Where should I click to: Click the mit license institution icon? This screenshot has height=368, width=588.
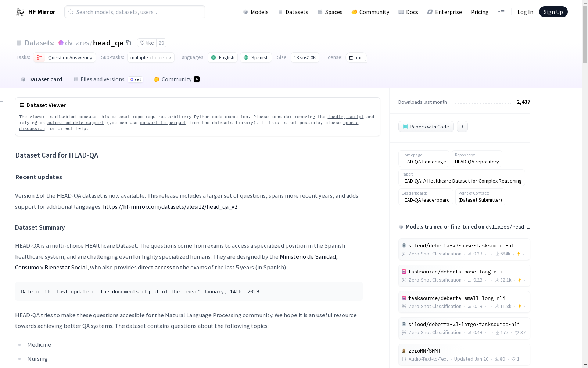pyautogui.click(x=352, y=57)
